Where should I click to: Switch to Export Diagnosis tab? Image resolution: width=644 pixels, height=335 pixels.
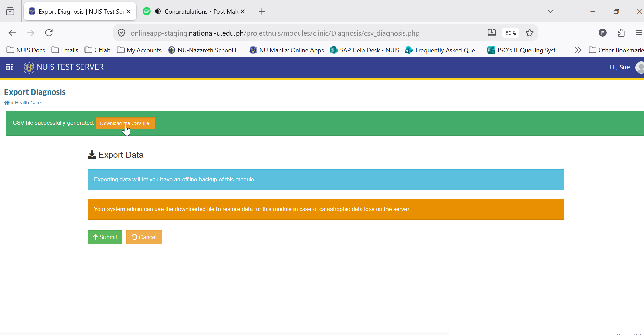(x=80, y=12)
